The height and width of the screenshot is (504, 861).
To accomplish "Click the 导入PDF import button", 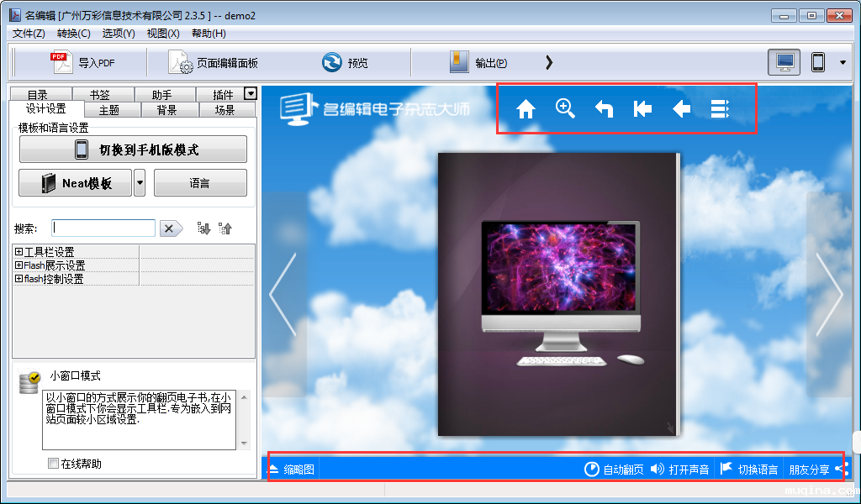I will pyautogui.click(x=82, y=63).
